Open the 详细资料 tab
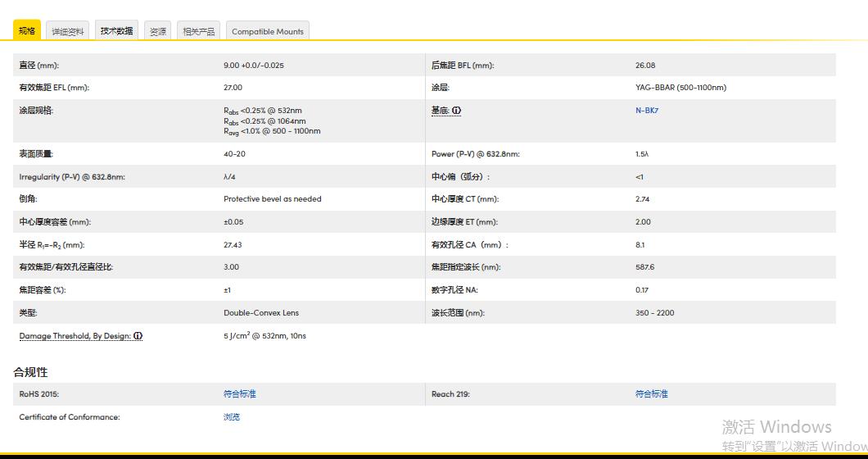The width and height of the screenshot is (868, 459). pos(67,31)
